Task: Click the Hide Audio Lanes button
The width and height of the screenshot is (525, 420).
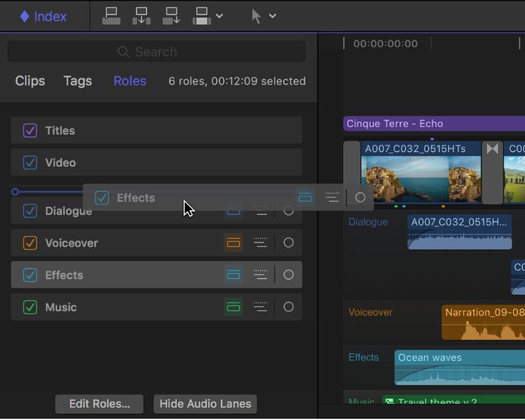Action: point(205,404)
